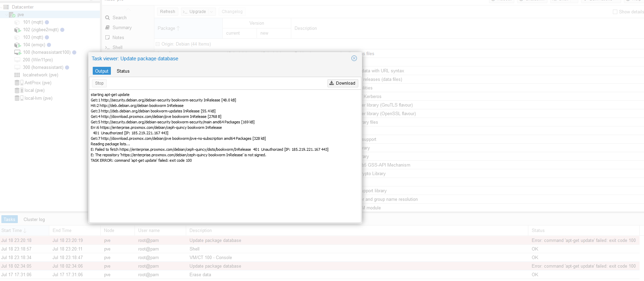Screen dimensions: 644x281
Task: Click the Datacenter servers icon
Action: point(6,7)
